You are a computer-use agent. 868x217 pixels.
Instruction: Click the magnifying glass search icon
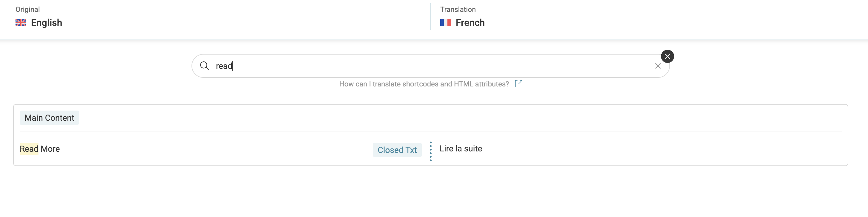205,66
